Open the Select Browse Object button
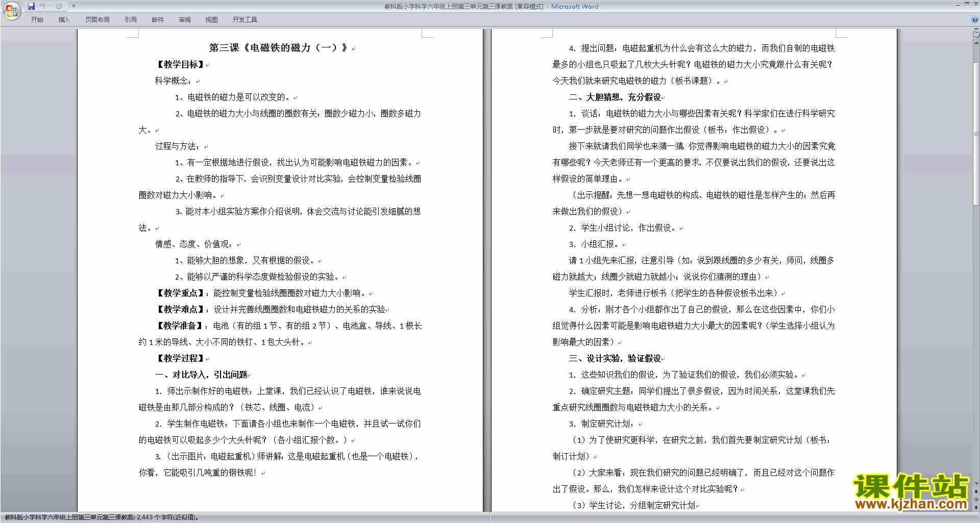The height and width of the screenshot is (523, 980). click(976, 500)
